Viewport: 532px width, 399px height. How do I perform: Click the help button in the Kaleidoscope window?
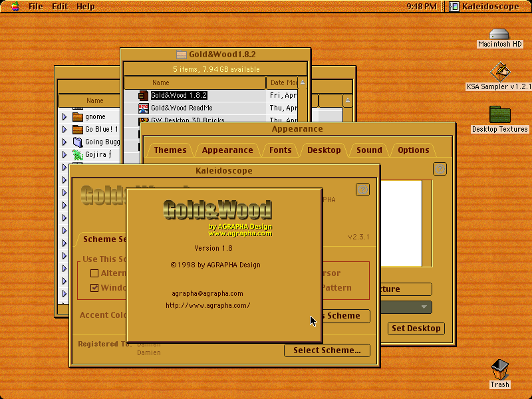(362, 190)
